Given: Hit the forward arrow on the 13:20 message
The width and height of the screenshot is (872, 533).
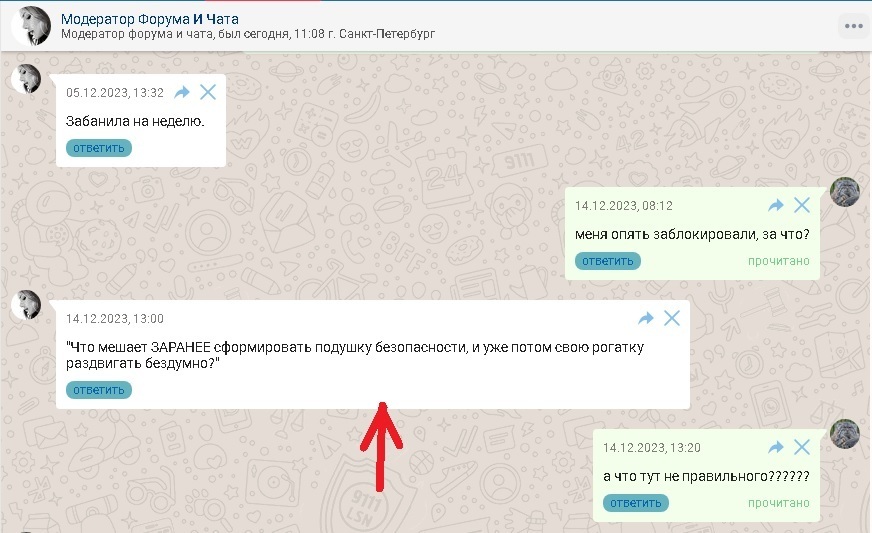Looking at the screenshot, I should click(776, 447).
